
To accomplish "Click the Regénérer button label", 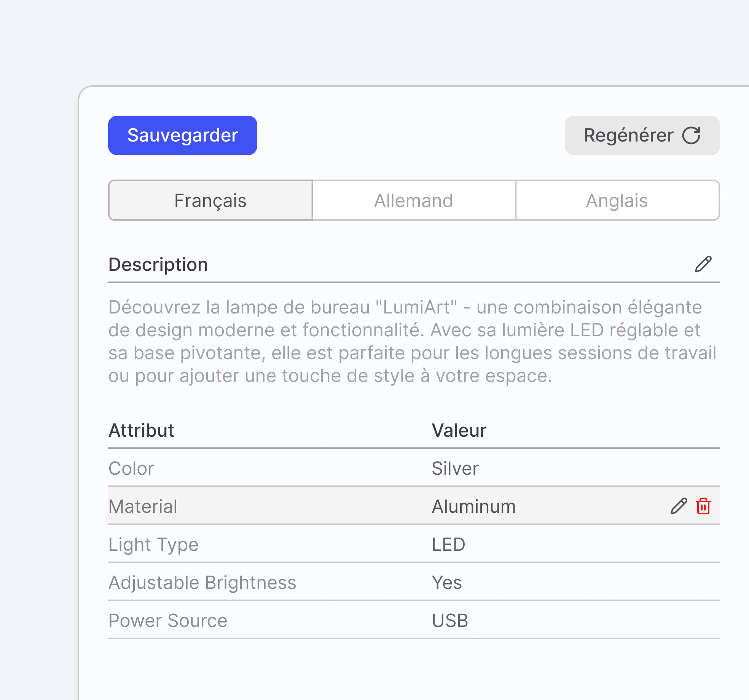I will tap(628, 135).
